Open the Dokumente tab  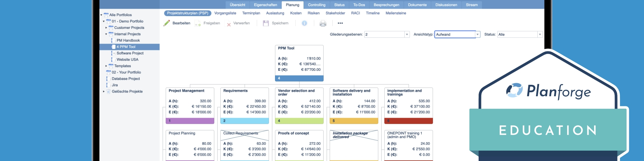(x=417, y=5)
